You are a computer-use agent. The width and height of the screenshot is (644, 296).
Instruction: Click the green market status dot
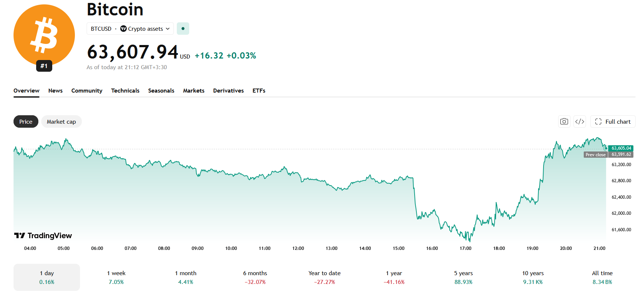(x=183, y=29)
